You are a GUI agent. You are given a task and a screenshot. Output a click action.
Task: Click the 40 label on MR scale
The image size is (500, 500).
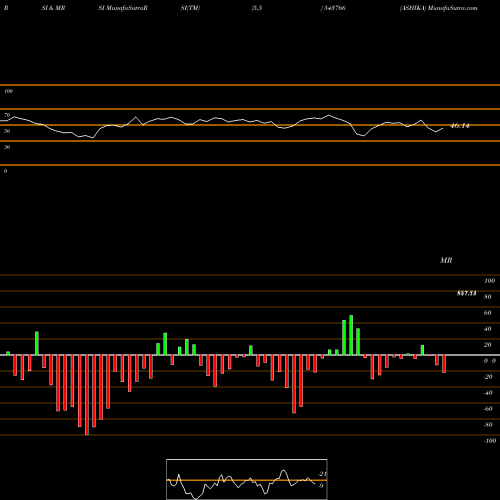click(487, 329)
